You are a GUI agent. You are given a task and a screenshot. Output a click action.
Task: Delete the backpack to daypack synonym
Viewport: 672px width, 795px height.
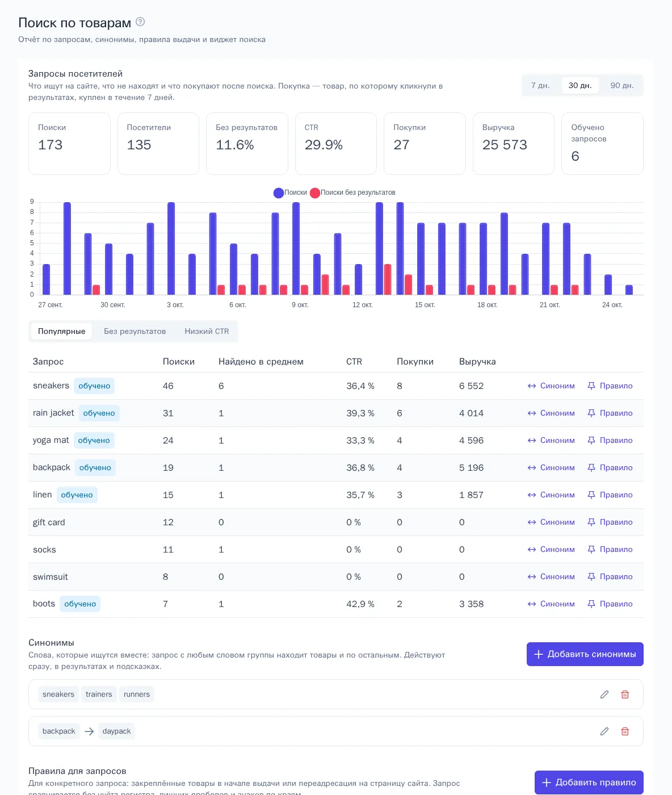pos(625,731)
